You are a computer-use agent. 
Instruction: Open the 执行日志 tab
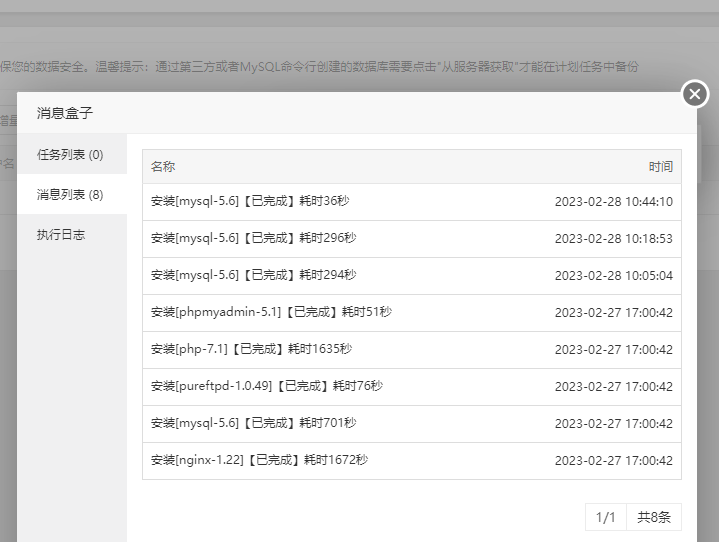72,234
